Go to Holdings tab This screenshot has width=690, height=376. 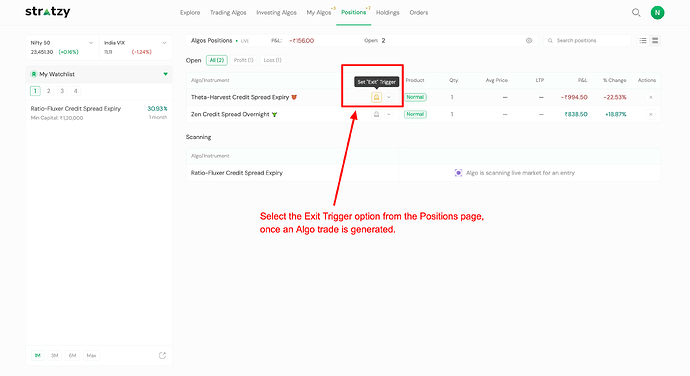coord(388,12)
